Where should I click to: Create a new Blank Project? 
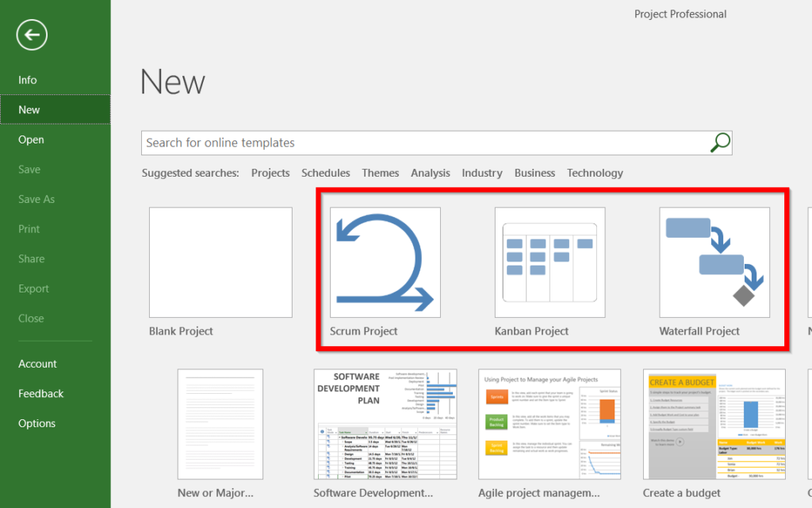point(220,262)
